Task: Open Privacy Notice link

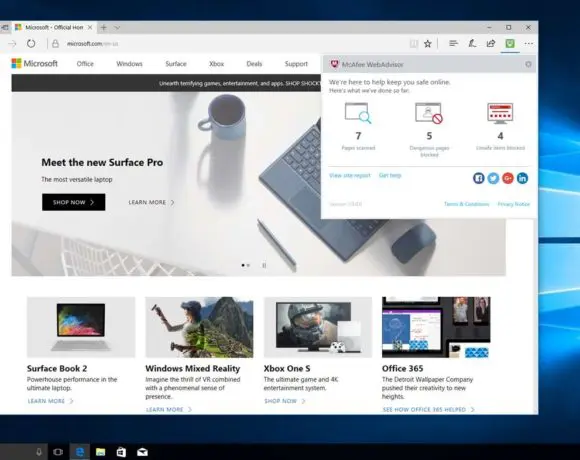Action: pos(513,204)
